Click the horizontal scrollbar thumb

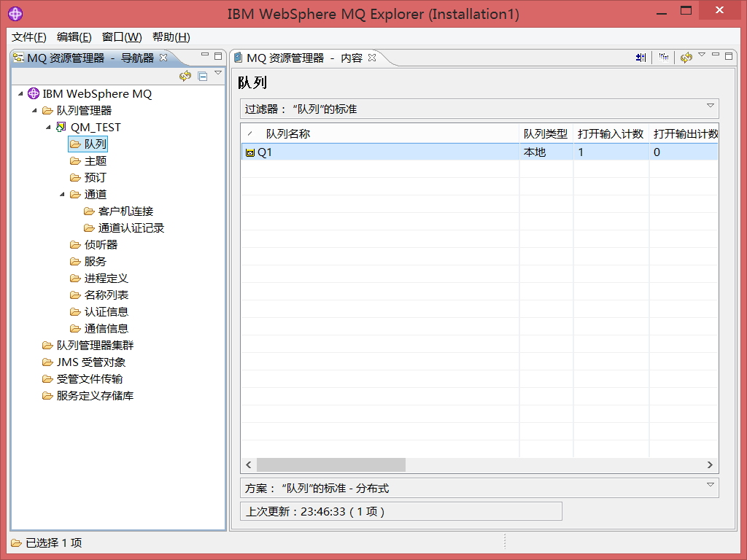tap(331, 464)
